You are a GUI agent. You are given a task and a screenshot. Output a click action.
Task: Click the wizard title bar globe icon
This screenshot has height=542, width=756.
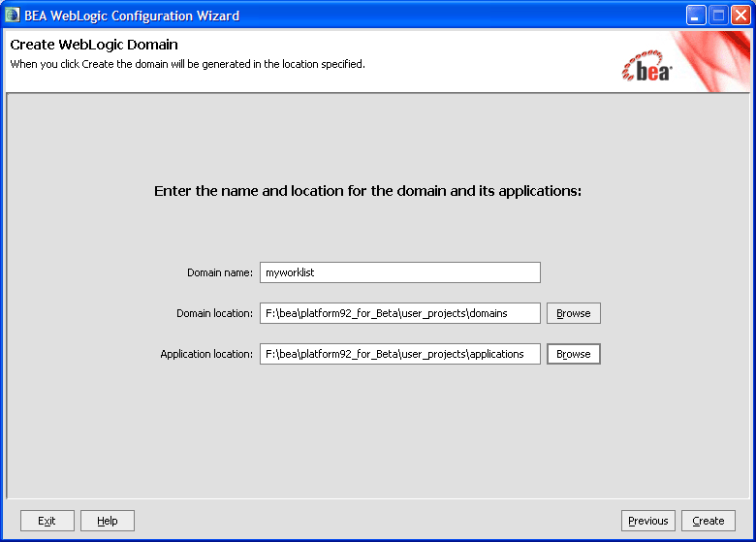pos(12,15)
